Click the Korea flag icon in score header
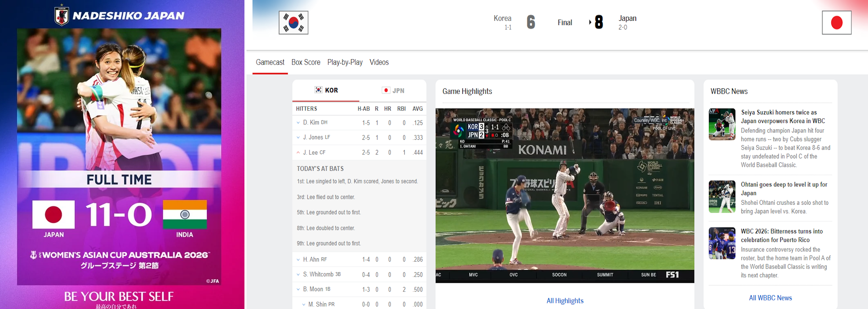 coord(293,22)
